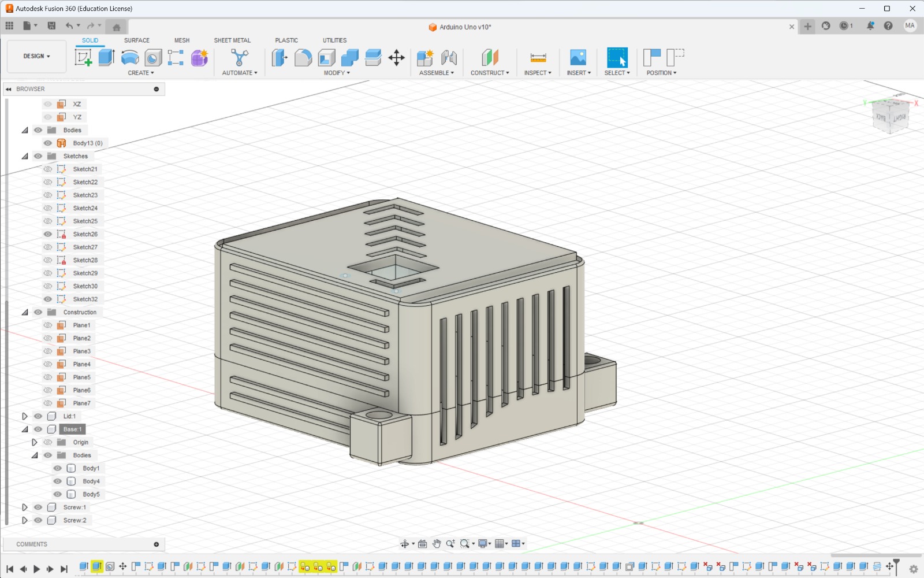The width and height of the screenshot is (924, 578).
Task: Activate the Move/Copy tool
Action: point(396,57)
